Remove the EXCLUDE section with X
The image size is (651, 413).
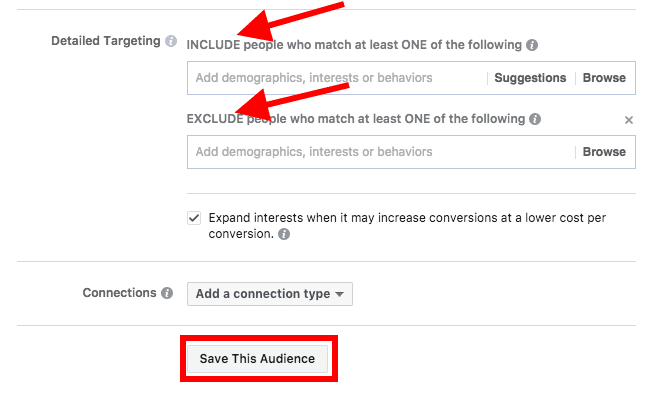629,120
